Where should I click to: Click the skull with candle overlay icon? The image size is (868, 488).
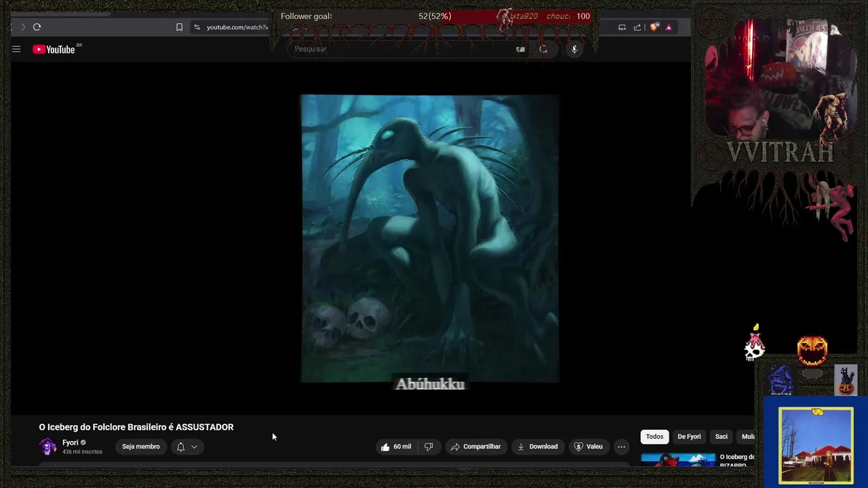755,343
